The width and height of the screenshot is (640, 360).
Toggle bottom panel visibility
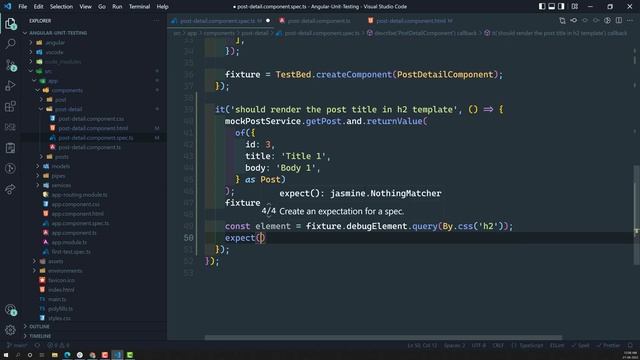(551, 7)
